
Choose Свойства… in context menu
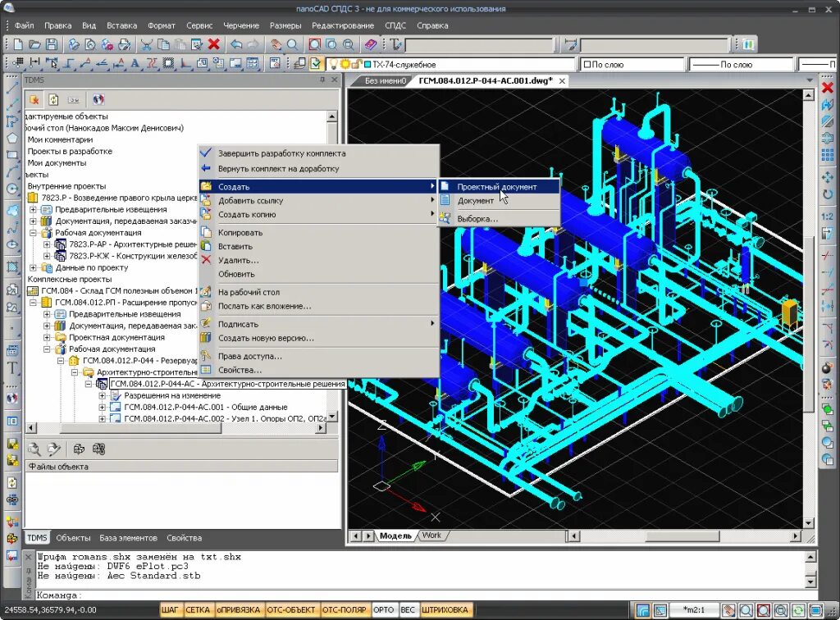[319, 370]
